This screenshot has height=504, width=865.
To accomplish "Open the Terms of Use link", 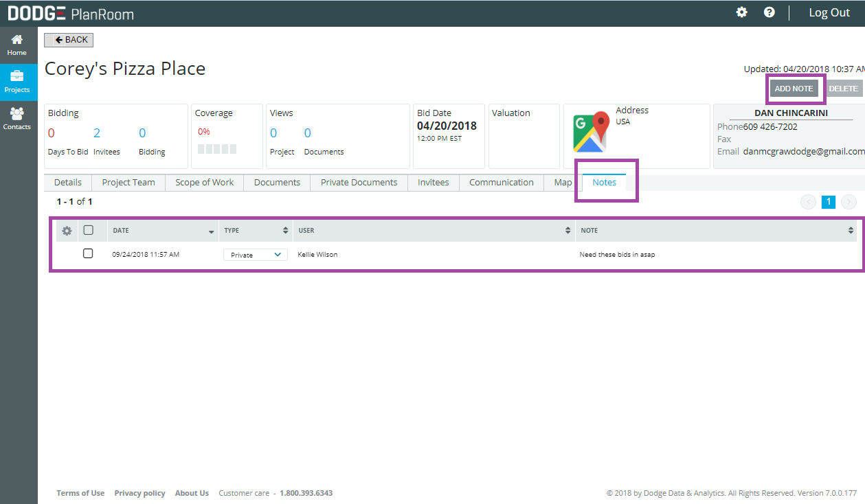I will [80, 492].
